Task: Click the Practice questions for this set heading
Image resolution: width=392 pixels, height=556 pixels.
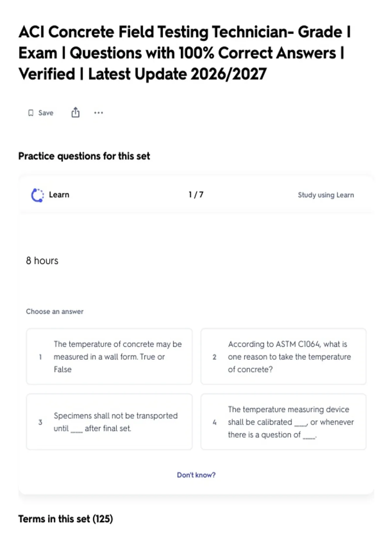Action: pyautogui.click(x=84, y=156)
